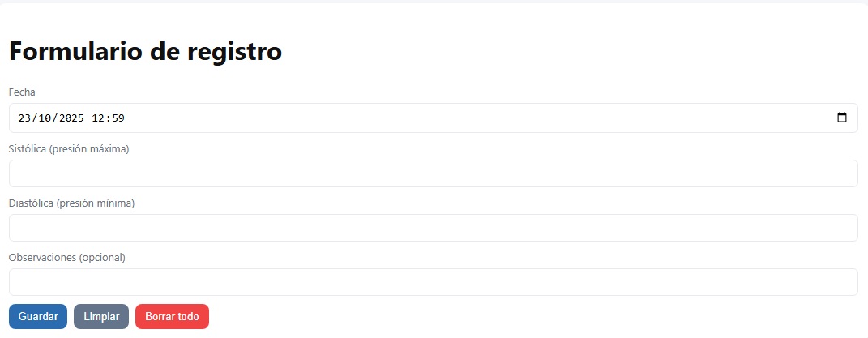Focus the Sistólica pressure input field
Viewport: 868px width, 338px height.
pos(433,173)
